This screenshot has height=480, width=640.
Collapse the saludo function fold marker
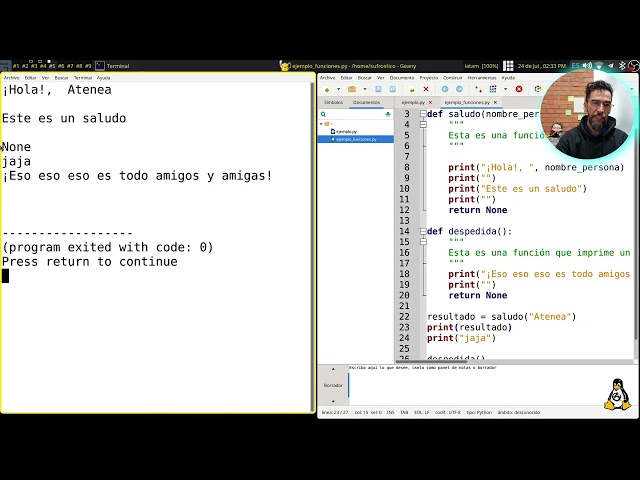(x=423, y=114)
